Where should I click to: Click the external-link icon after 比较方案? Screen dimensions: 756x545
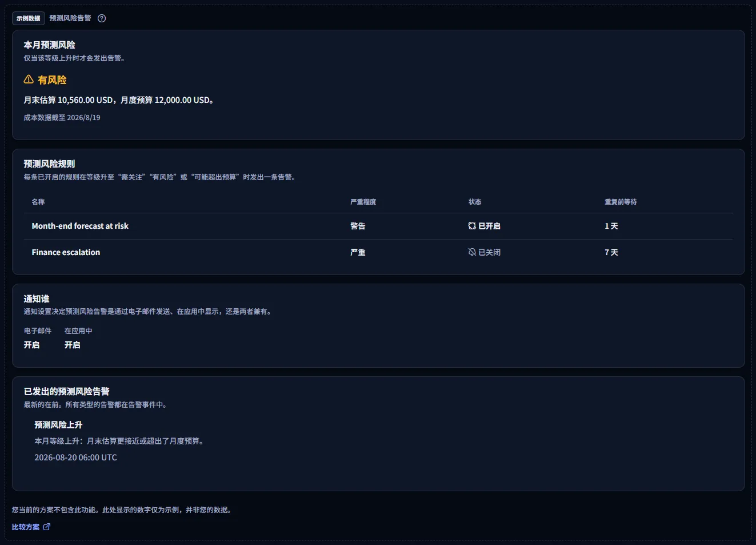47,527
